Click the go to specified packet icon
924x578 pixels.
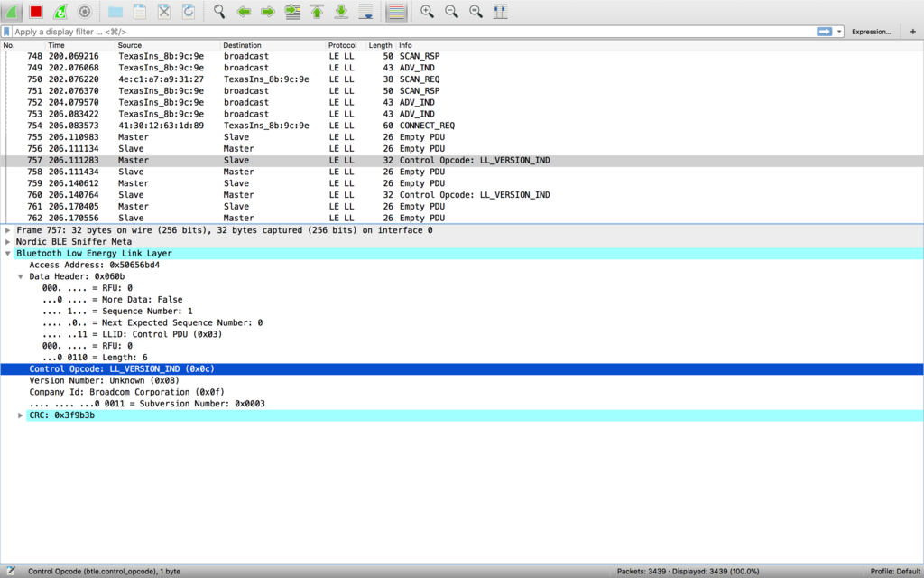293,11
